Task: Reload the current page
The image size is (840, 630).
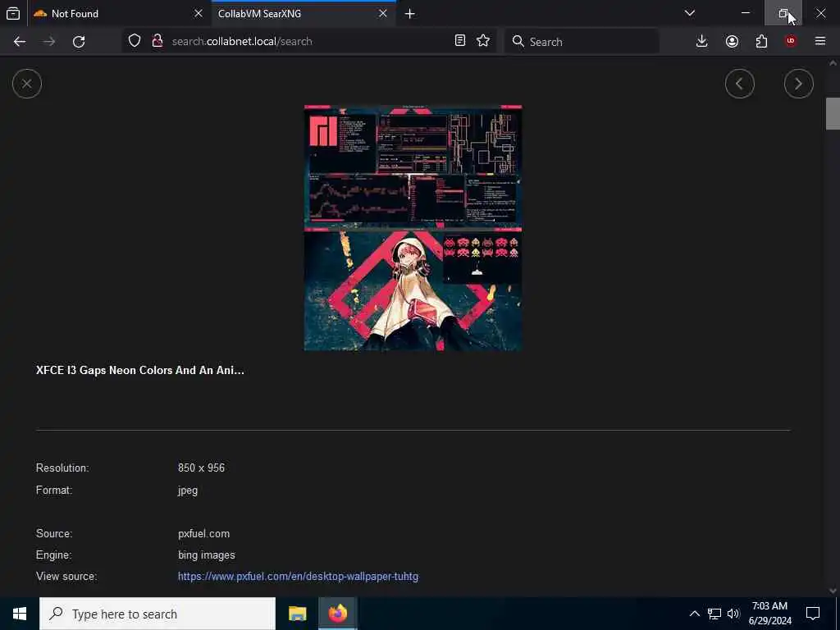Action: click(79, 41)
